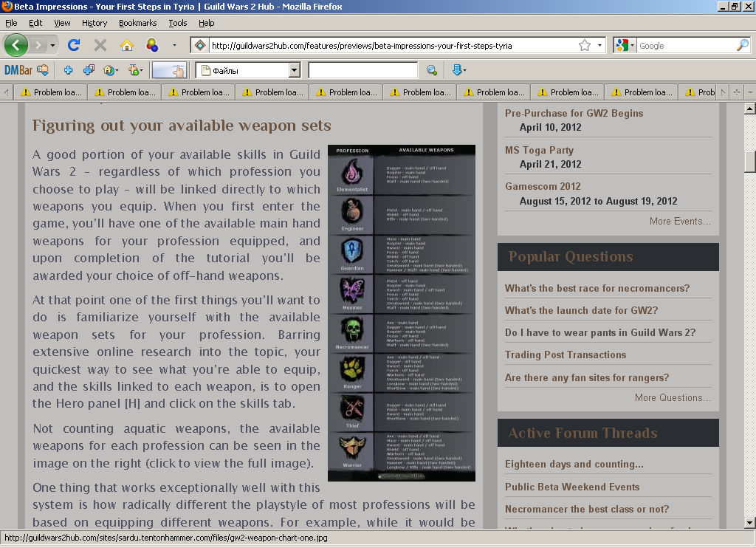The height and width of the screenshot is (548, 756).
Task: Open the back/forward history dropdown arrow
Action: [x=52, y=46]
